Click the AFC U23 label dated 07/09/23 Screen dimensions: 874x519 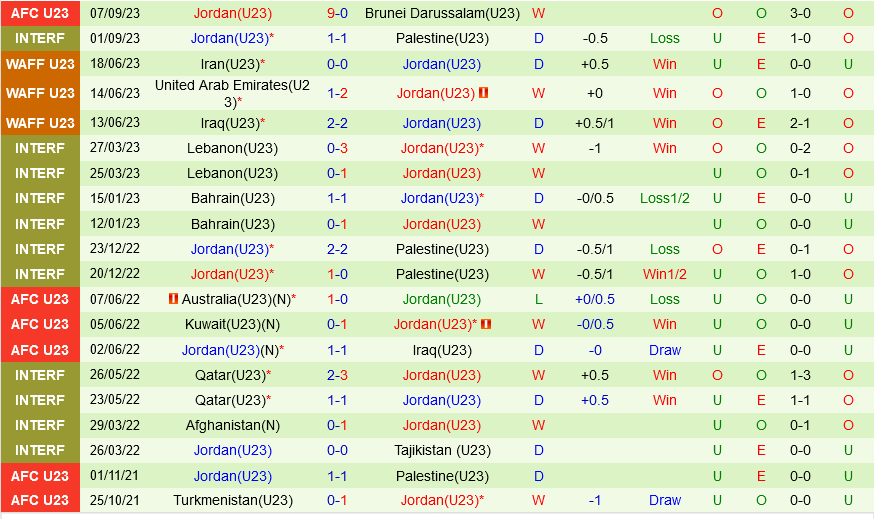point(40,13)
